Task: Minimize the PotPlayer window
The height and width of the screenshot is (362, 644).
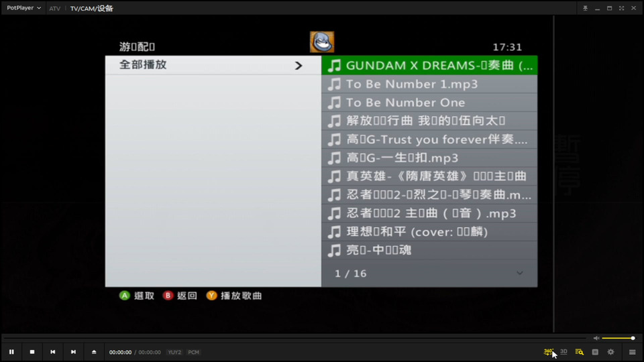Action: [x=597, y=8]
